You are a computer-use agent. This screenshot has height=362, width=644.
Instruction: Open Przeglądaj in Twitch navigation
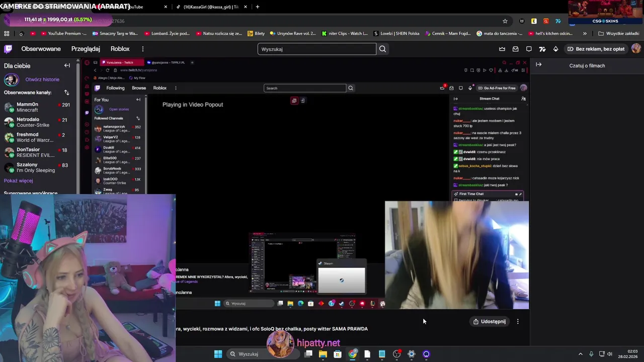86,49
